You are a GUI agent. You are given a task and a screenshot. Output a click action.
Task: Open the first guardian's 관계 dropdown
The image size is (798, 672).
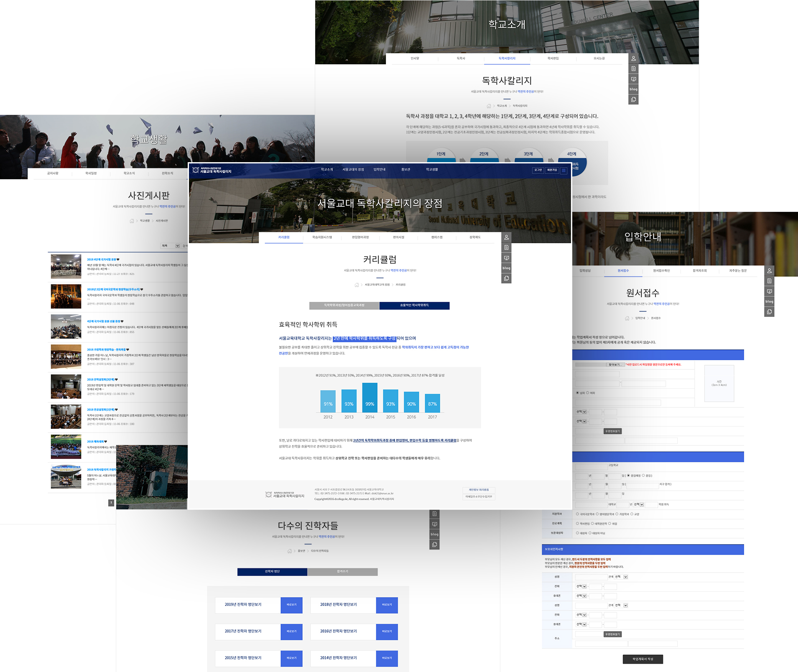621,577
